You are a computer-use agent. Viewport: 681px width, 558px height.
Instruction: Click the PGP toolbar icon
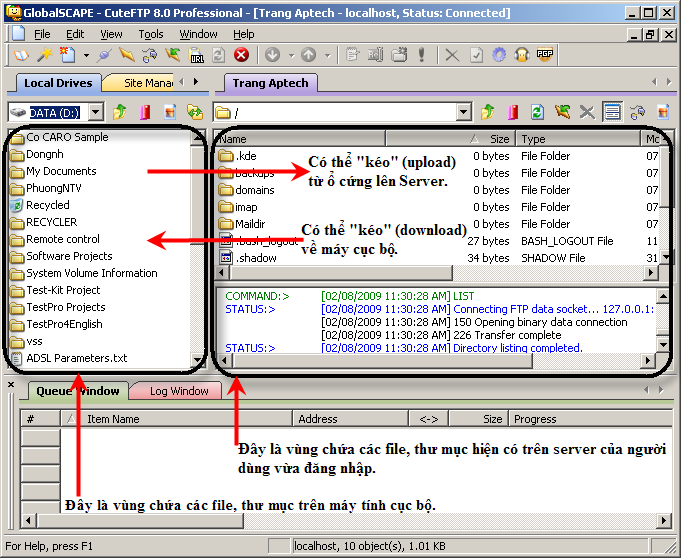pos(545,55)
